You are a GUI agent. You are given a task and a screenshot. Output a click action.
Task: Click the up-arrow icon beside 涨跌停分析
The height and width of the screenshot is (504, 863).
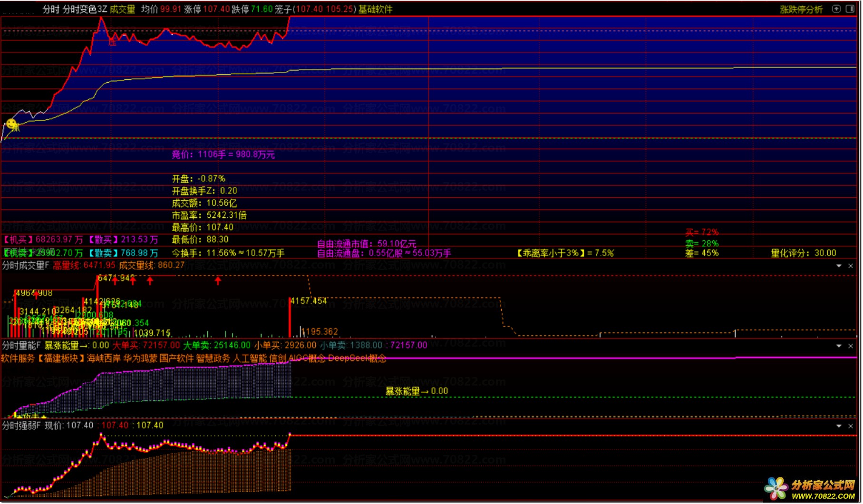[837, 9]
